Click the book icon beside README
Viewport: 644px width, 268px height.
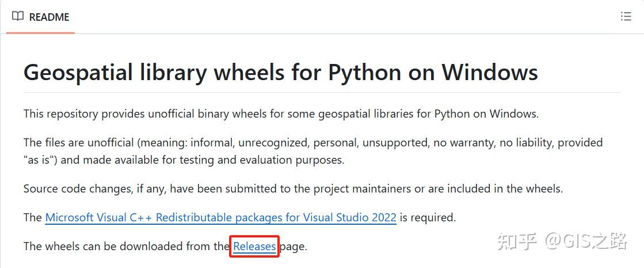[x=18, y=17]
